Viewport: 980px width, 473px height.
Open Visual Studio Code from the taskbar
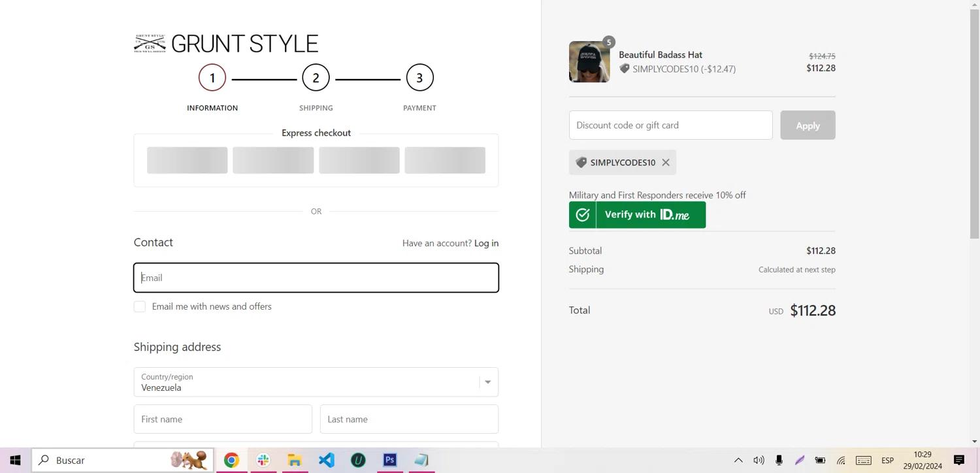coord(327,460)
